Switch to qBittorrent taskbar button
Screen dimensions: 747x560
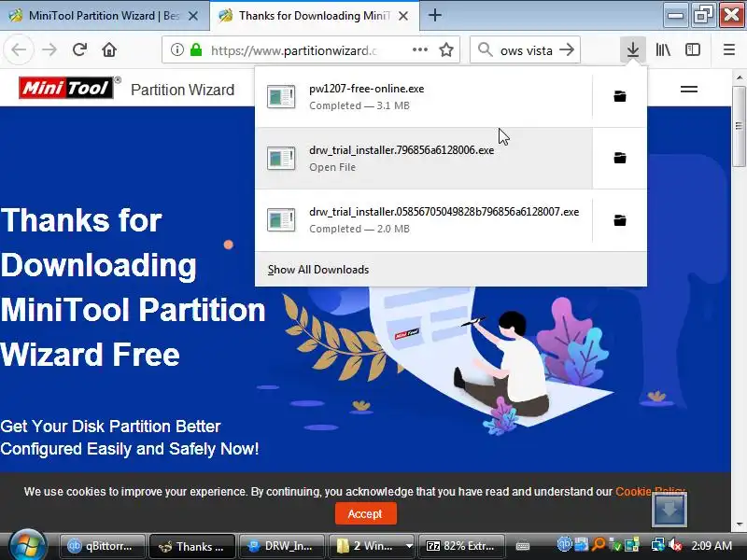(102, 546)
